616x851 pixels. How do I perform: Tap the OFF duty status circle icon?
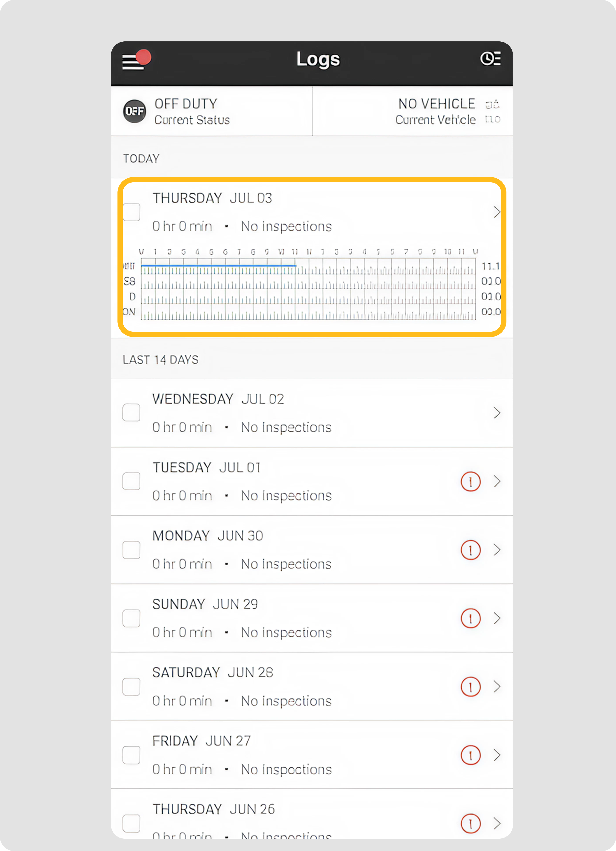pyautogui.click(x=135, y=111)
